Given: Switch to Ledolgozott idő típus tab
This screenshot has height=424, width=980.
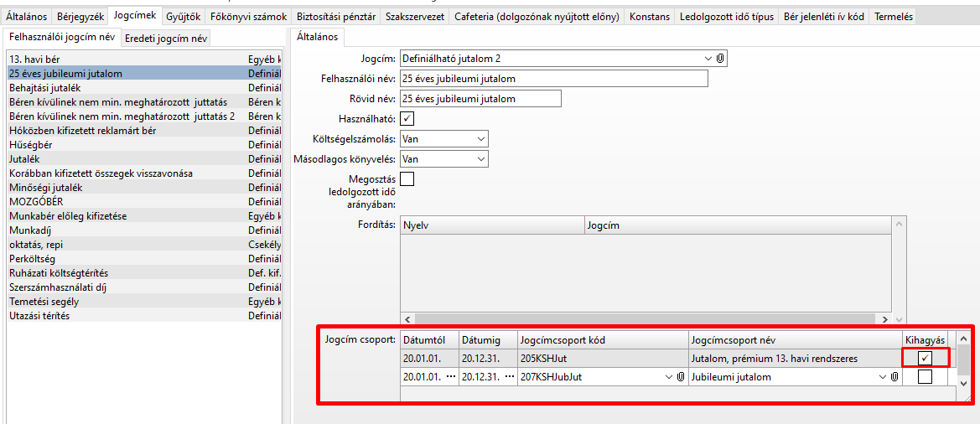Looking at the screenshot, I should pos(726,17).
